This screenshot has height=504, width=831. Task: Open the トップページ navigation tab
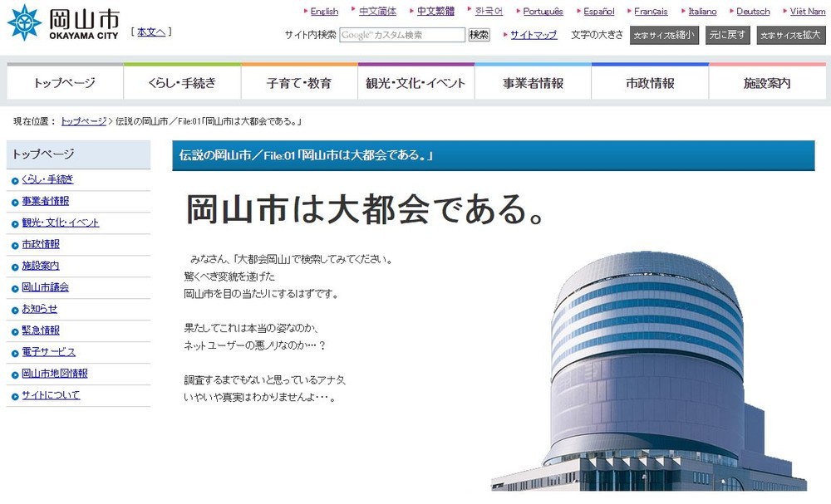[66, 82]
